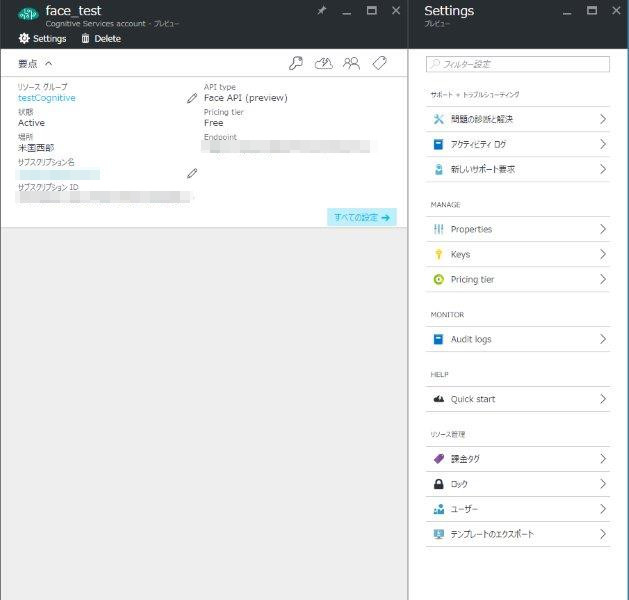
Task: Click the monitor icon beside テンプレートのエクスポート
Action: 439,534
